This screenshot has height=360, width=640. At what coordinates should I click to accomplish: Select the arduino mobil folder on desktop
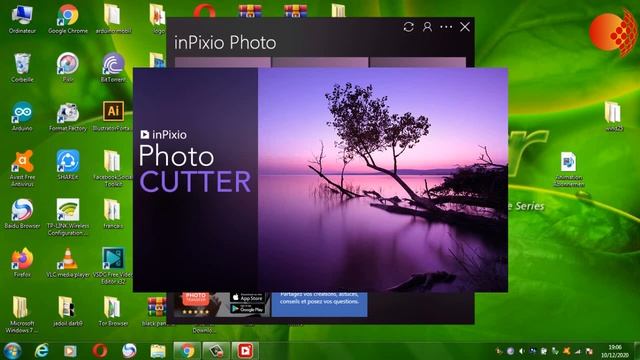(113, 19)
